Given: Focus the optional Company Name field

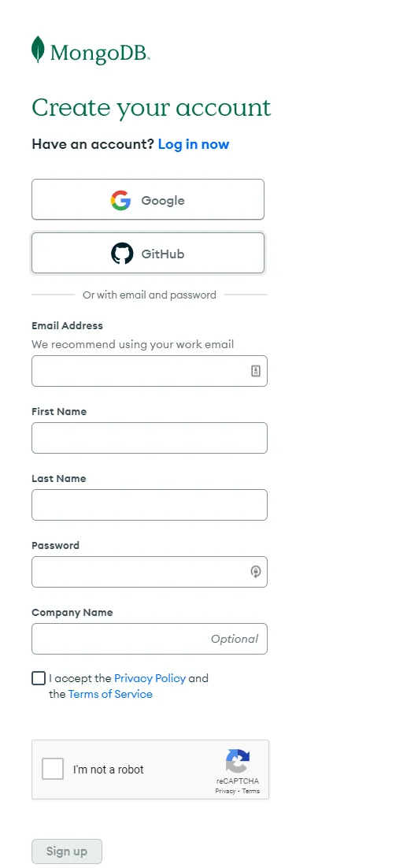Looking at the screenshot, I should (150, 639).
